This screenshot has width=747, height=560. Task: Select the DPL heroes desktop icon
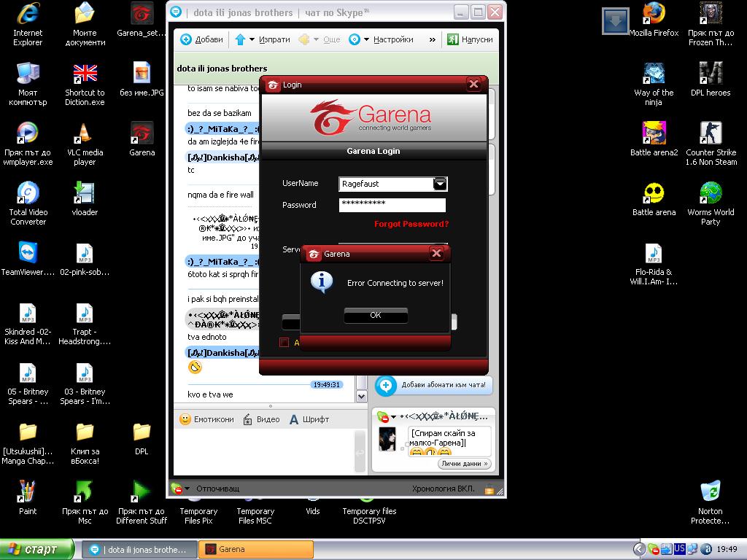pyautogui.click(x=711, y=79)
